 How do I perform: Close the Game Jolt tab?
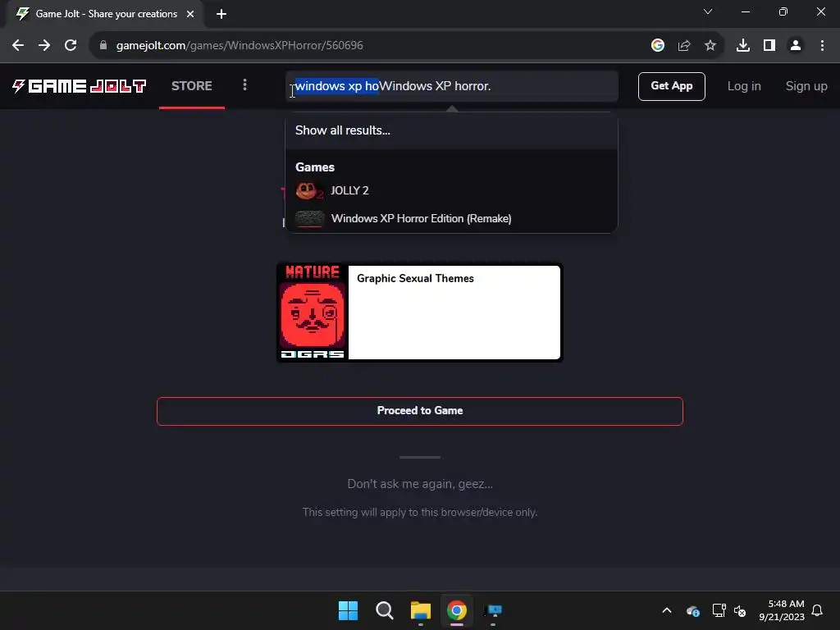[190, 14]
